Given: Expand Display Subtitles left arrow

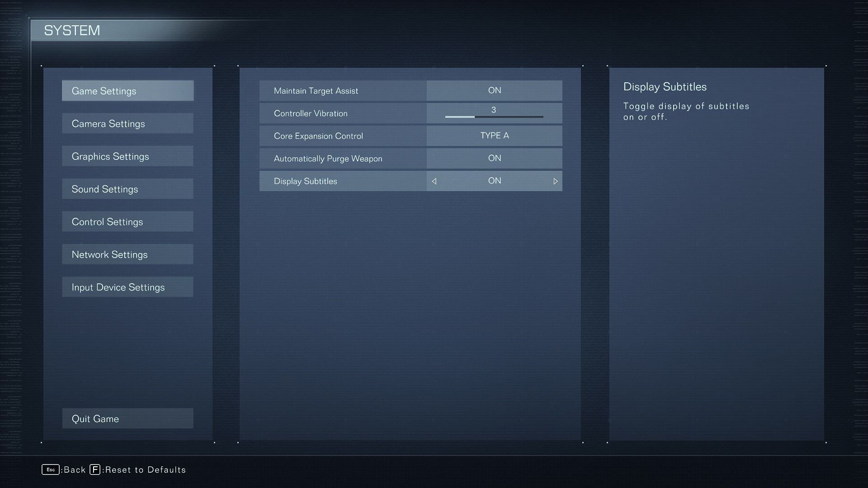Looking at the screenshot, I should click(x=434, y=181).
